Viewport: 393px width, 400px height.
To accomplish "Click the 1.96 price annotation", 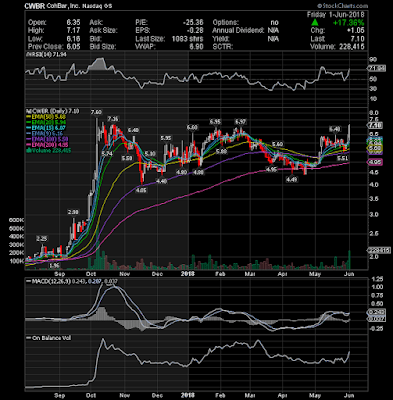I will coord(54,266).
